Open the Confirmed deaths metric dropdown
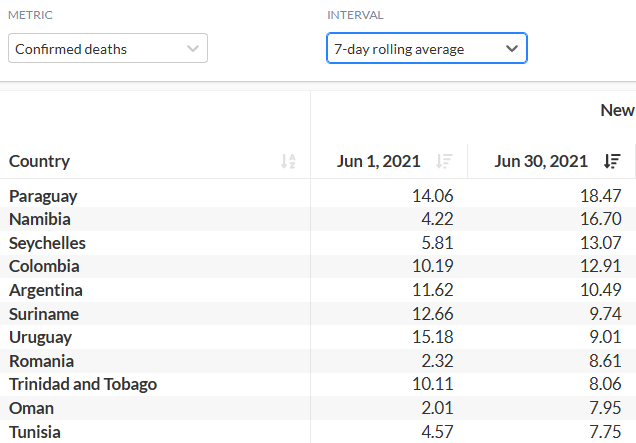Screen dimensions: 636x443 click(108, 49)
